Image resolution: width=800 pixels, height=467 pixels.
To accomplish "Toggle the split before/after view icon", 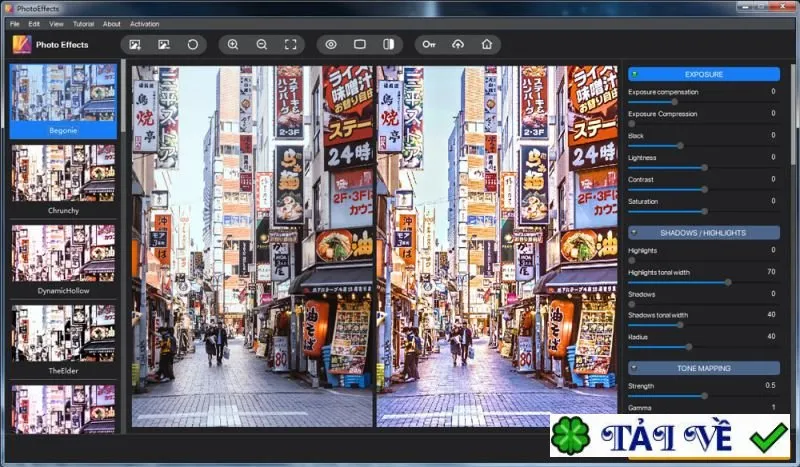I will tap(389, 44).
